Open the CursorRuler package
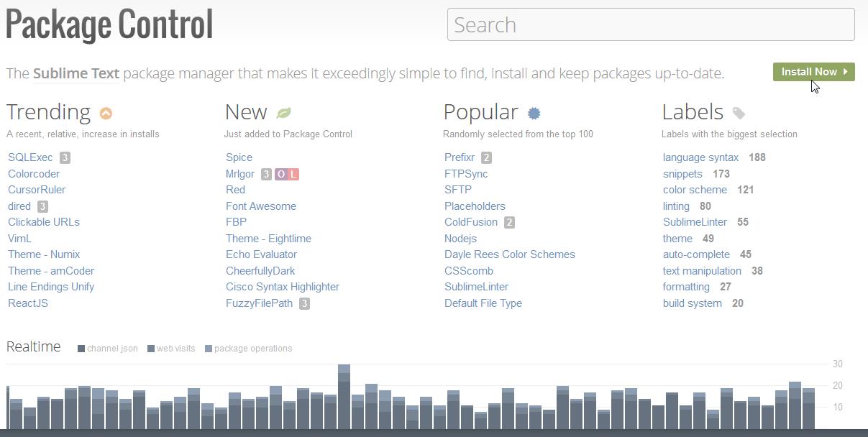This screenshot has height=437, width=868. (x=37, y=190)
